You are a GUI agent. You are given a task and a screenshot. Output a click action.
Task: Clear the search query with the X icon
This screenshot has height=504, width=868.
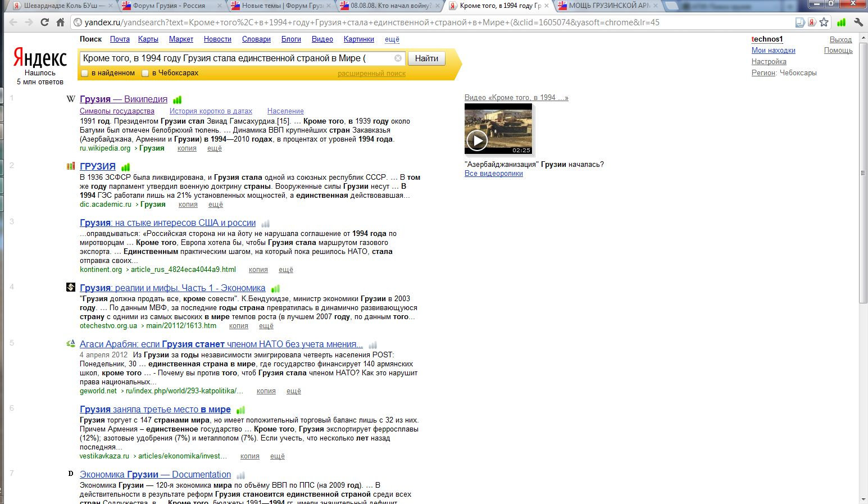pyautogui.click(x=398, y=58)
